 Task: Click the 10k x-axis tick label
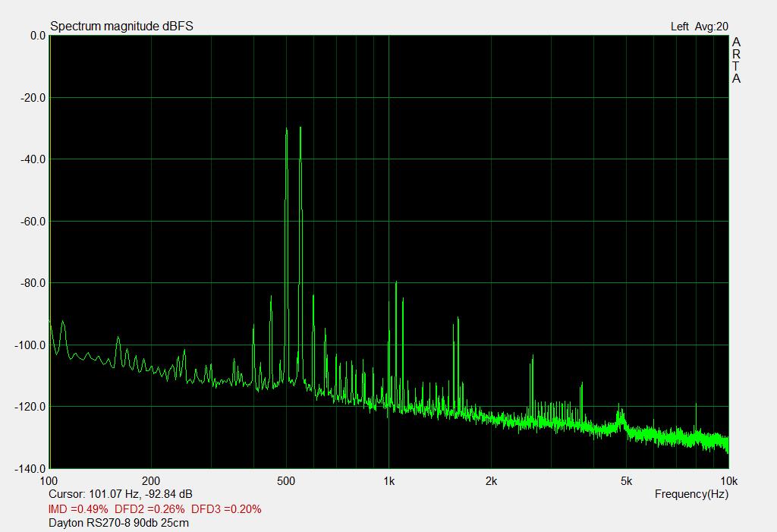tap(728, 481)
